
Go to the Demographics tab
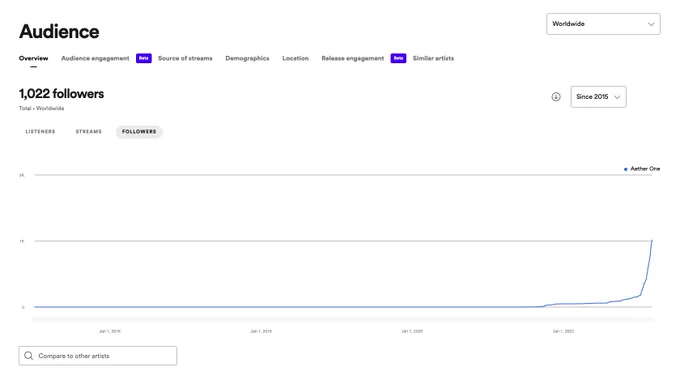(247, 58)
